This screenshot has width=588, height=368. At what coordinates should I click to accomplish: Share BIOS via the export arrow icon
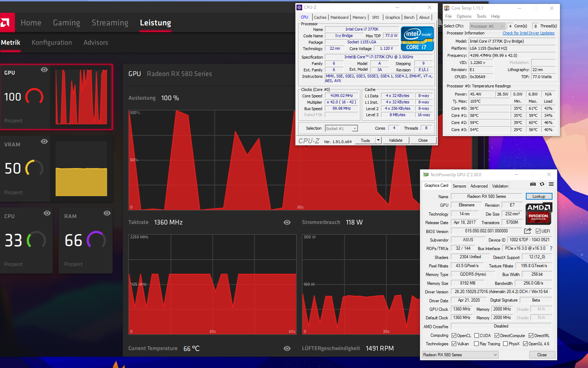(x=528, y=231)
